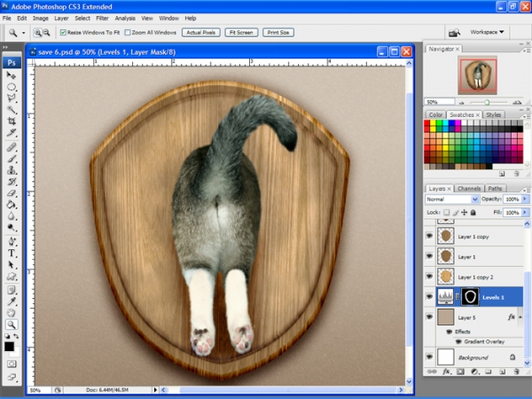Click Zoom Out option in options bar
Viewport: 532px width, 399px height.
coord(46,33)
